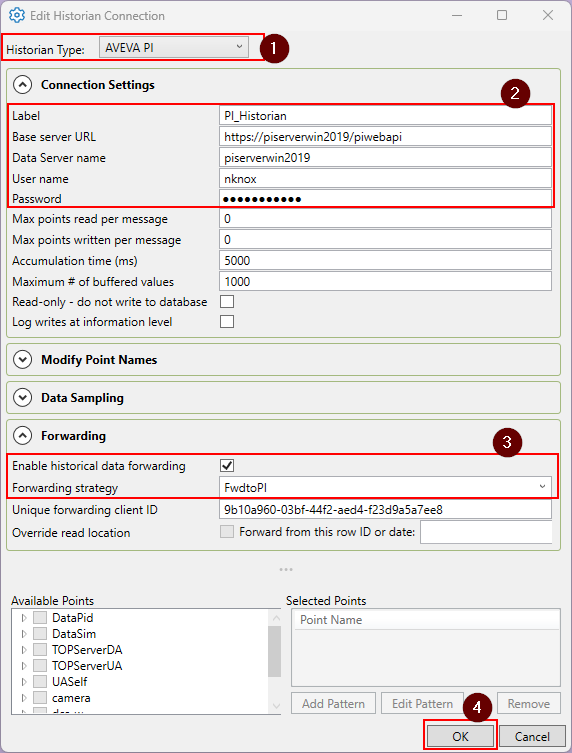Click the Accumulation time field
This screenshot has height=753, width=572.
coord(385,261)
